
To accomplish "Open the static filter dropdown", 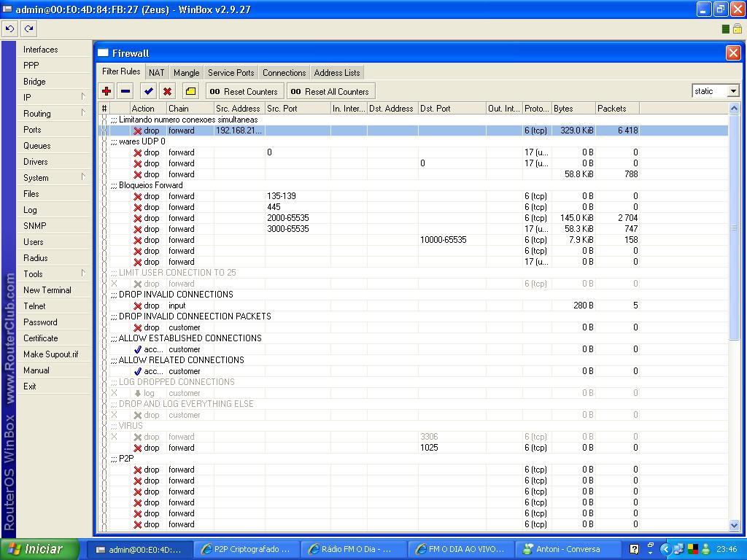I will point(733,91).
